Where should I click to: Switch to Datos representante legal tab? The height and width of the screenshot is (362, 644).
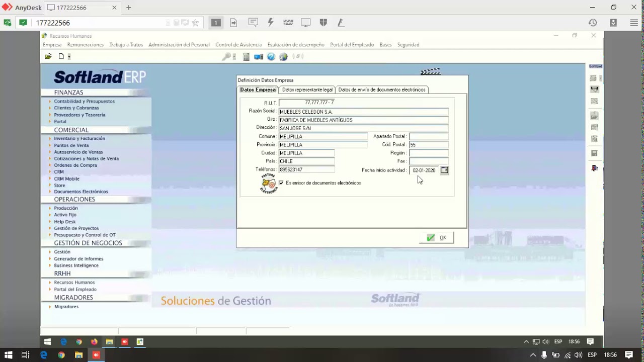[307, 89]
